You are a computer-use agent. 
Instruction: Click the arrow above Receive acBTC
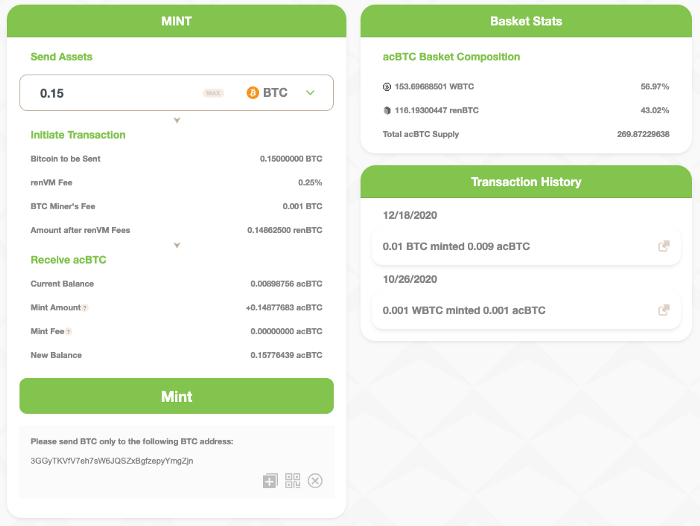click(x=177, y=245)
